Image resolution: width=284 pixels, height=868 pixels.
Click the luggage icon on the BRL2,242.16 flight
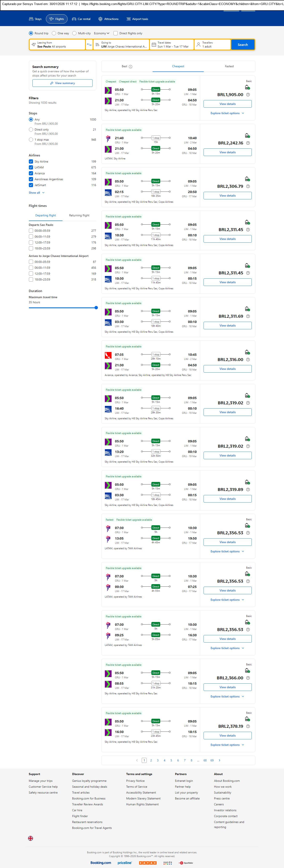(x=247, y=135)
